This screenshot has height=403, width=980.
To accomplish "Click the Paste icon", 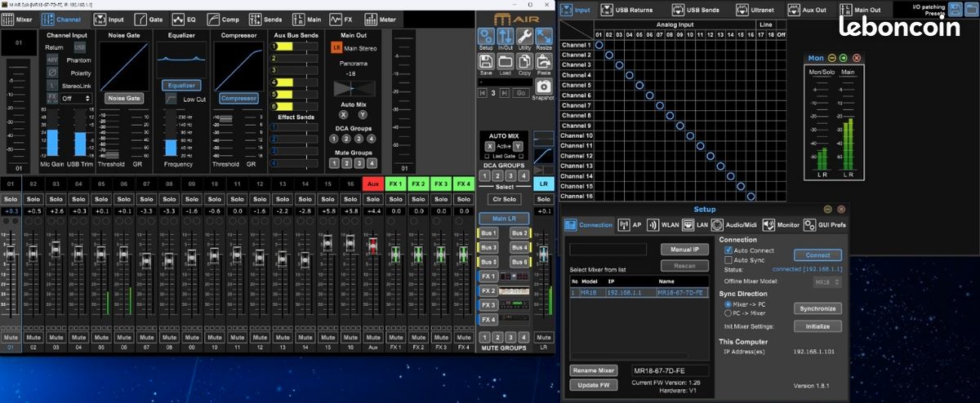I will 544,61.
